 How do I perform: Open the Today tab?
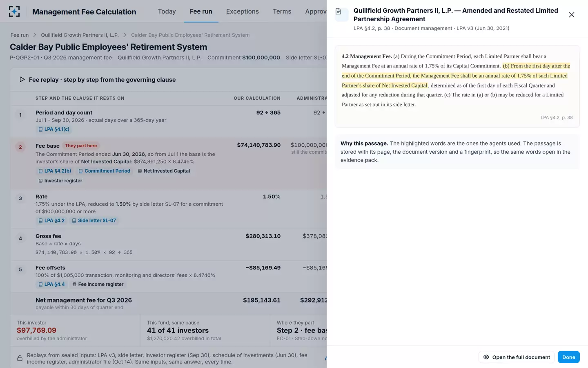(167, 11)
